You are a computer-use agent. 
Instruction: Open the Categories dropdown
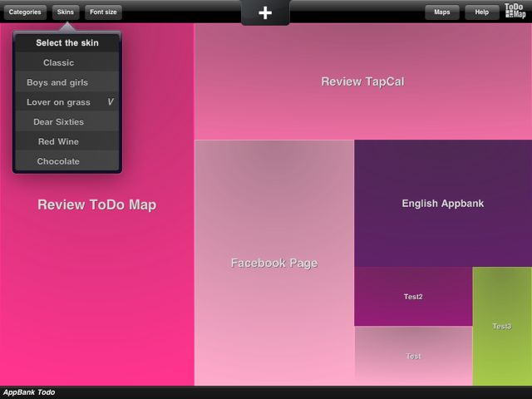click(25, 12)
